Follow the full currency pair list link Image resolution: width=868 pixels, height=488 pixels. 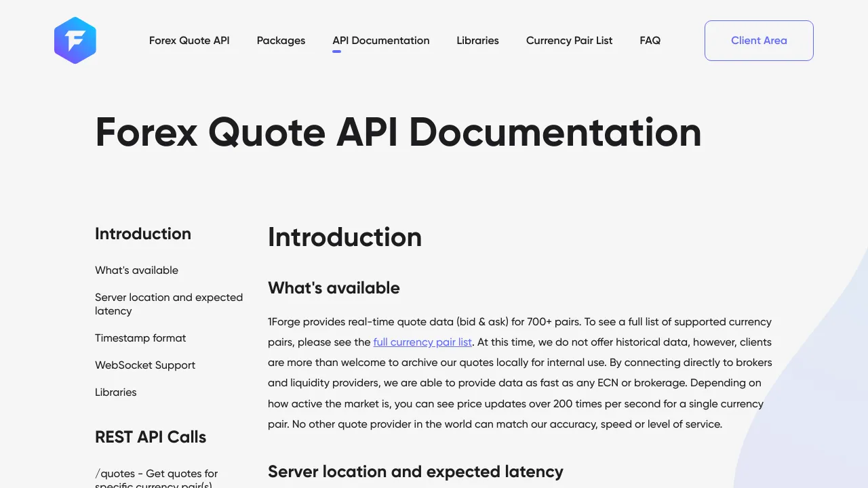[422, 342]
